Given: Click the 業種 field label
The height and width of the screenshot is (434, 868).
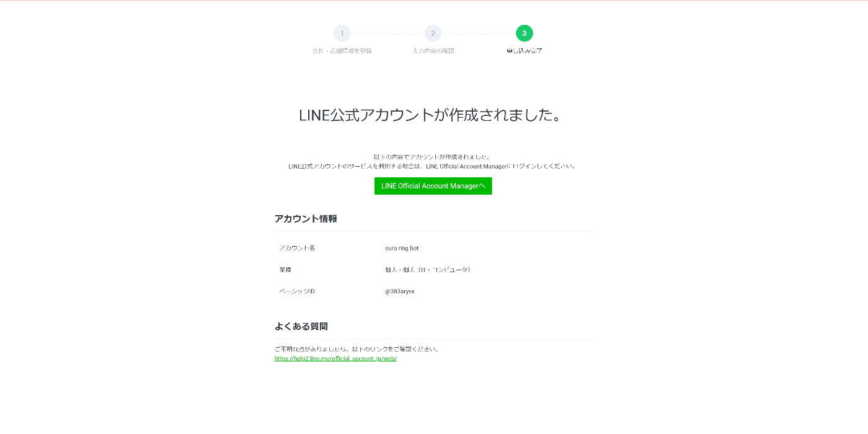Looking at the screenshot, I should [285, 270].
